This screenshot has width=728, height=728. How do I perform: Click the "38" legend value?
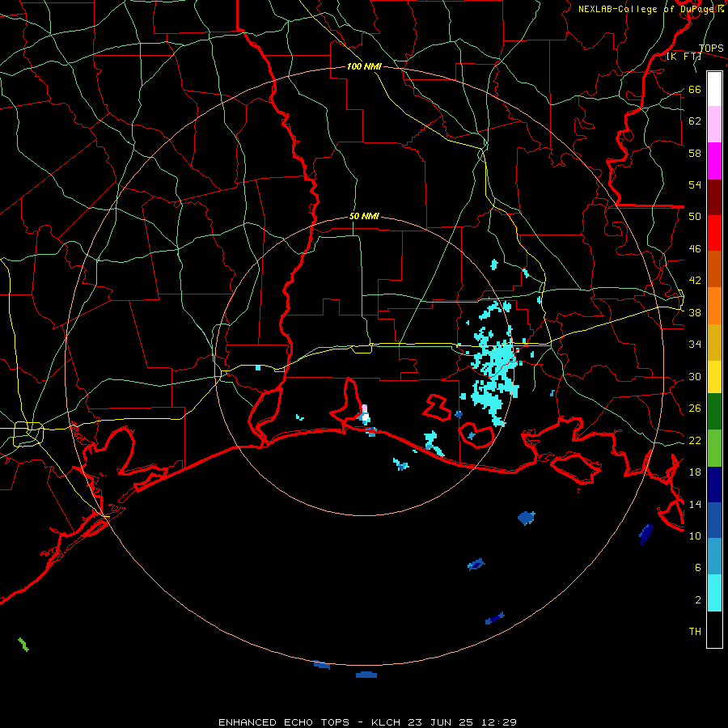pyautogui.click(x=695, y=312)
